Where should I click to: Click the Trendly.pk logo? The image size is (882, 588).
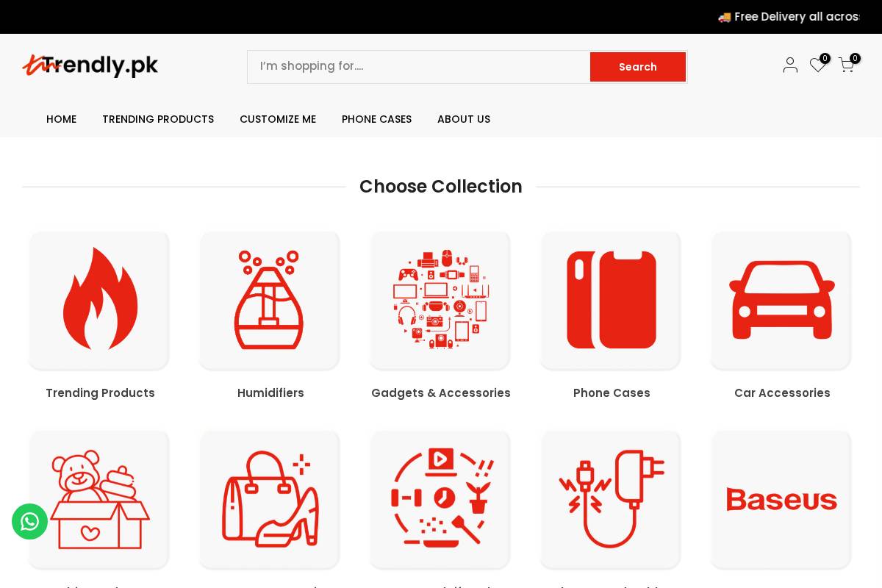pos(90,66)
